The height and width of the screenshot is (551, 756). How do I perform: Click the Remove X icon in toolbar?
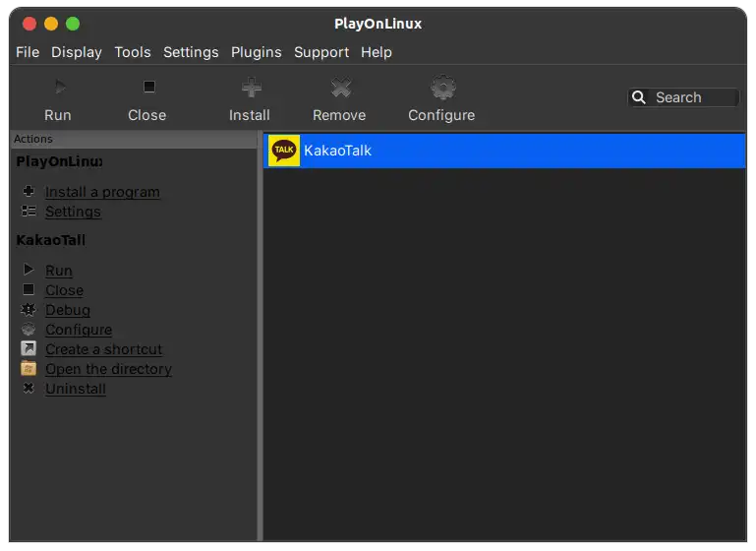tap(341, 88)
